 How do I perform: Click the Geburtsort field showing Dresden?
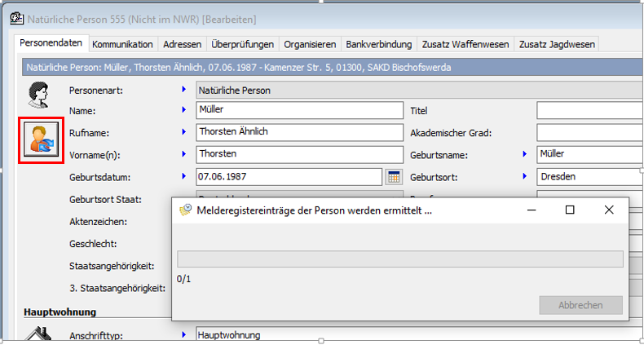(x=589, y=176)
